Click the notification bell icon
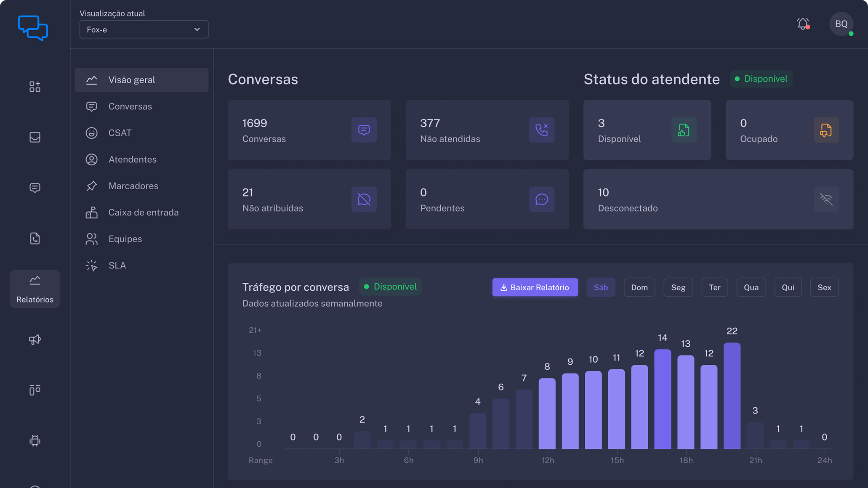Image resolution: width=868 pixels, height=488 pixels. click(x=802, y=24)
